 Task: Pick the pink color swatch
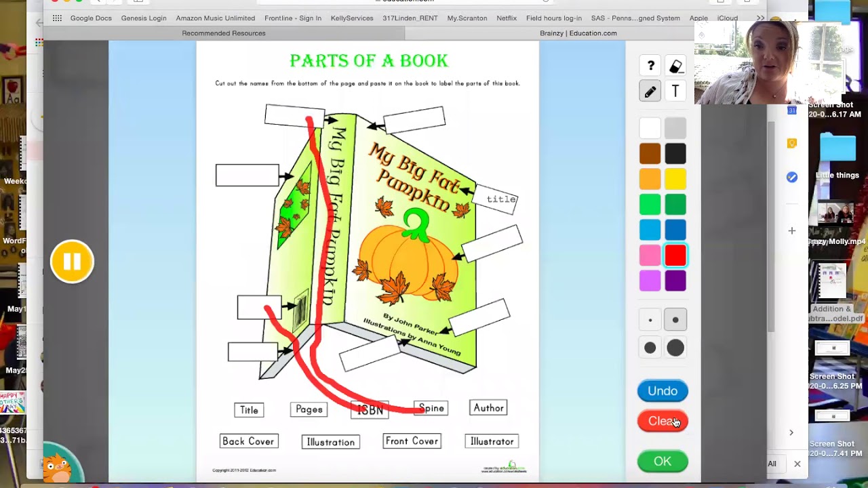tap(650, 256)
